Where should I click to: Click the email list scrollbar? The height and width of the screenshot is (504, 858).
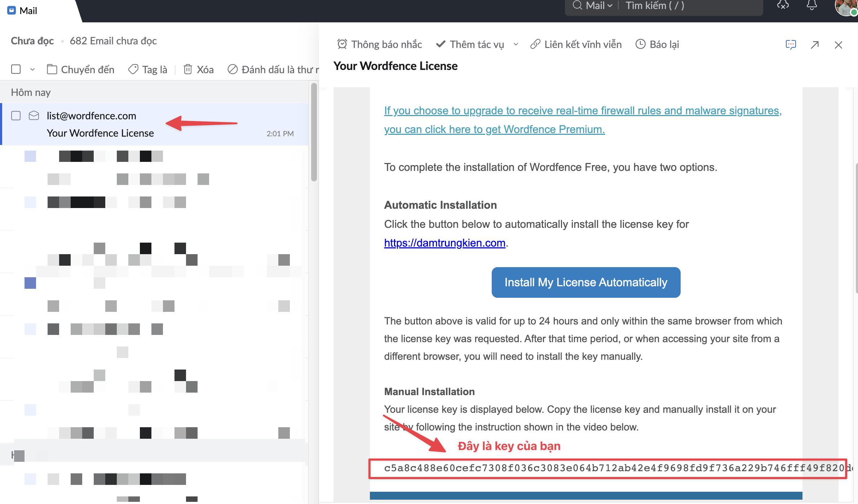tap(314, 132)
